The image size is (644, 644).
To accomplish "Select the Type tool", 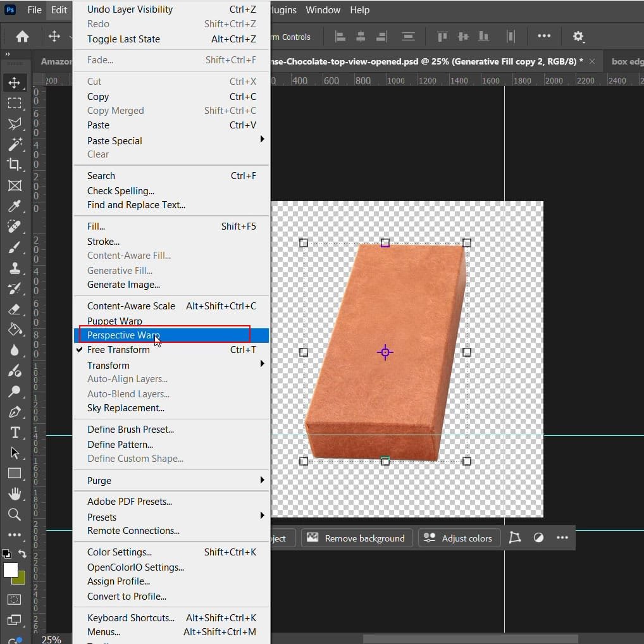I will [15, 433].
